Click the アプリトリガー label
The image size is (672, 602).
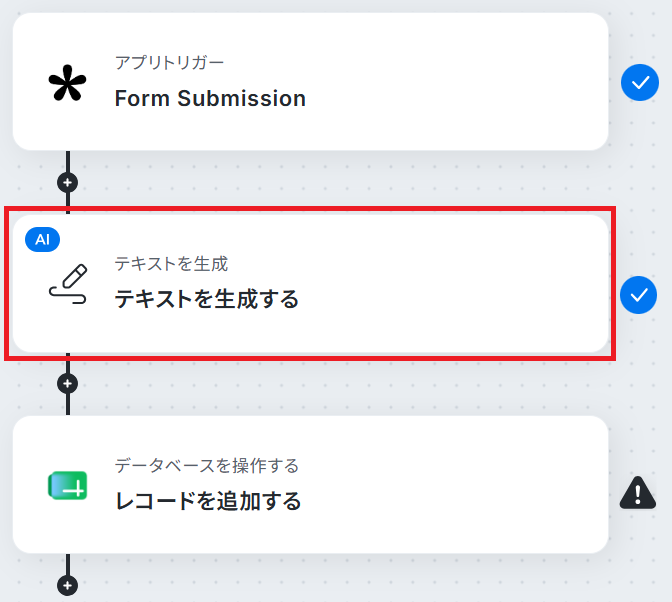[169, 63]
